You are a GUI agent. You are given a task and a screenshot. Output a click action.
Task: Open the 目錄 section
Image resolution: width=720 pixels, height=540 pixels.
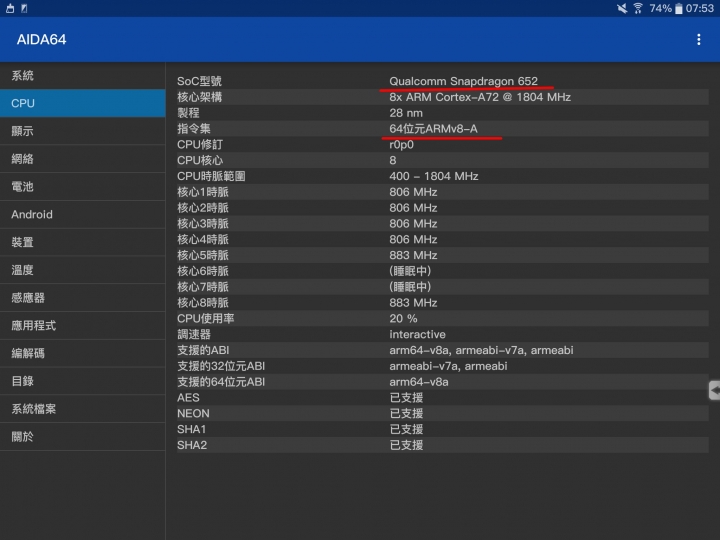click(x=83, y=381)
